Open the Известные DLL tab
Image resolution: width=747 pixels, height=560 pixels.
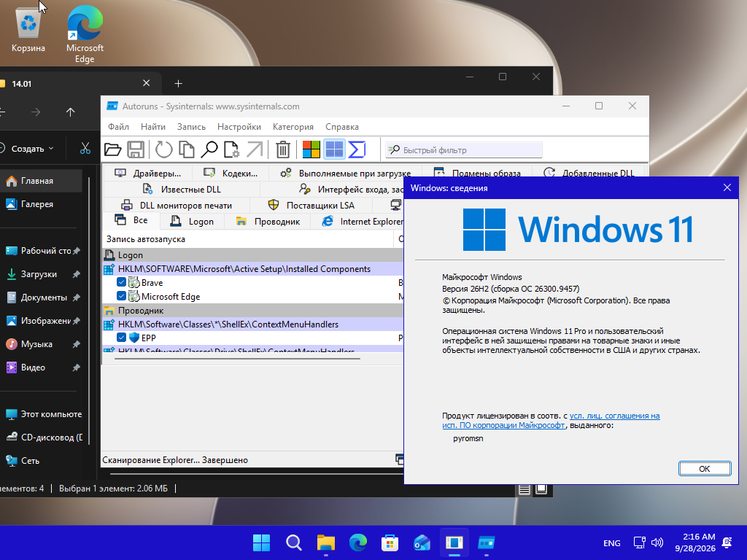click(x=182, y=190)
